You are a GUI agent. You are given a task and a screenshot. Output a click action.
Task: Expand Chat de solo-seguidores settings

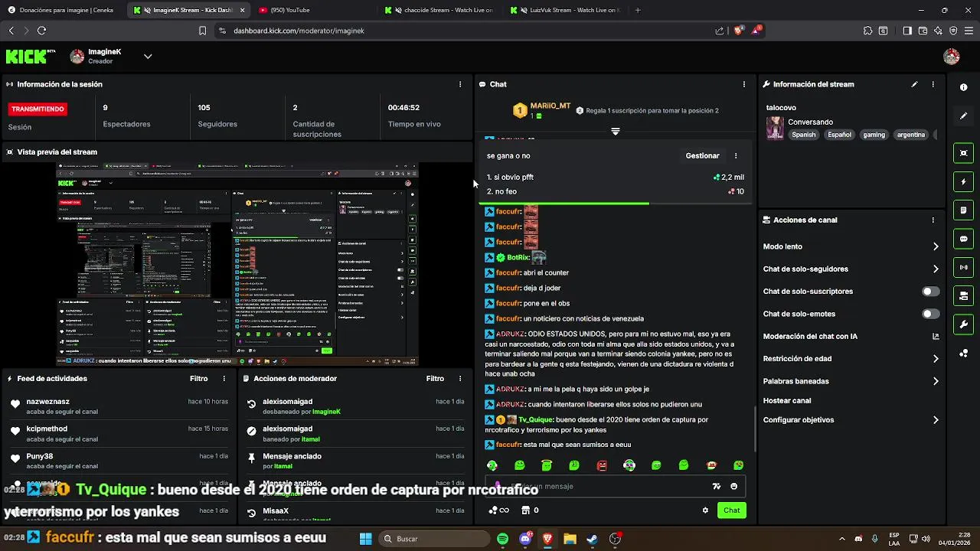click(x=936, y=269)
